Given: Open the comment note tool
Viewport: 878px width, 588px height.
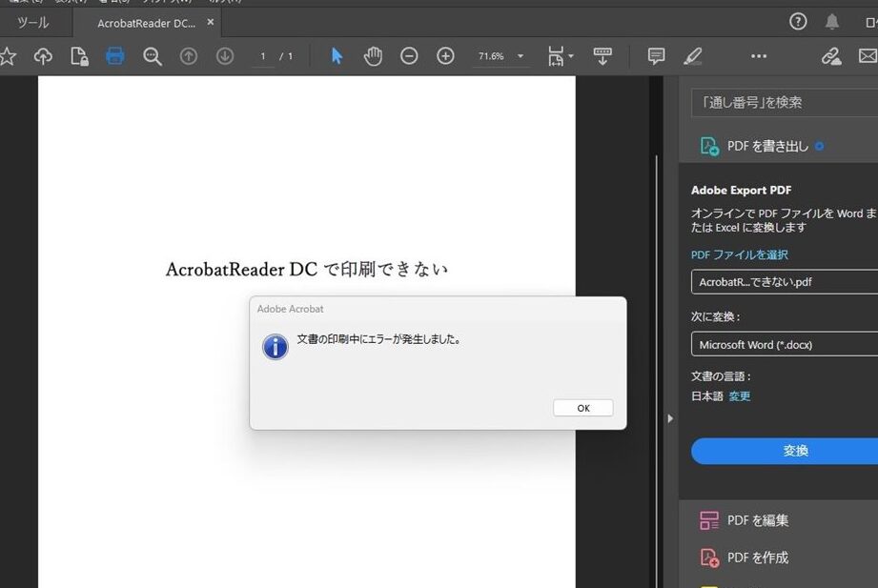Looking at the screenshot, I should tap(656, 56).
